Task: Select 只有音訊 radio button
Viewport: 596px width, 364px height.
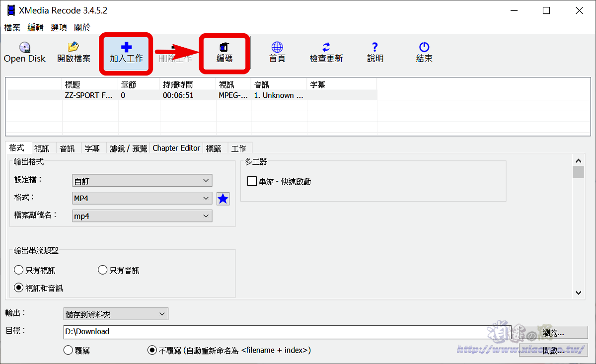Action: 103,270
